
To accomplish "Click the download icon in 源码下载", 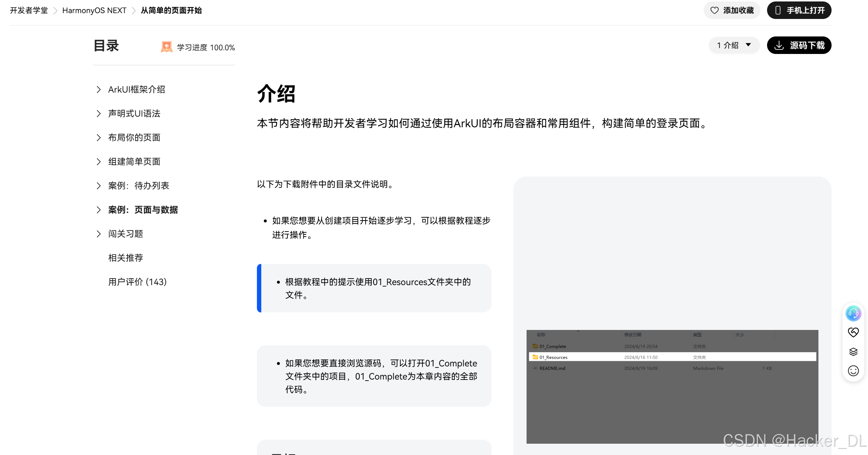I will pyautogui.click(x=779, y=46).
